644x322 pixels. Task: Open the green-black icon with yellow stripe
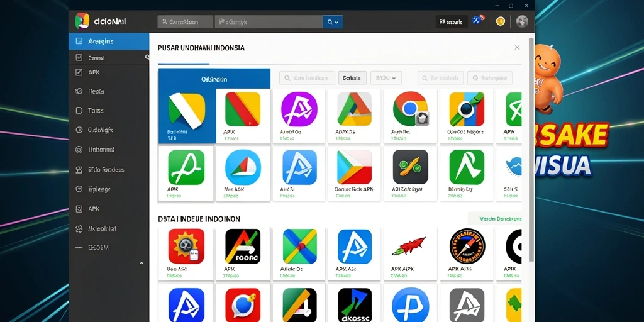point(299,305)
